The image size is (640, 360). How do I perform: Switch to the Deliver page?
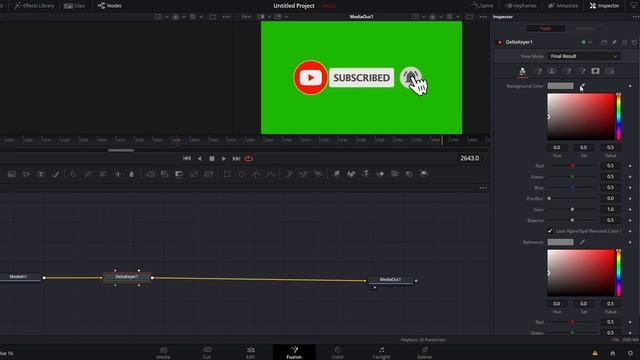coord(424,353)
